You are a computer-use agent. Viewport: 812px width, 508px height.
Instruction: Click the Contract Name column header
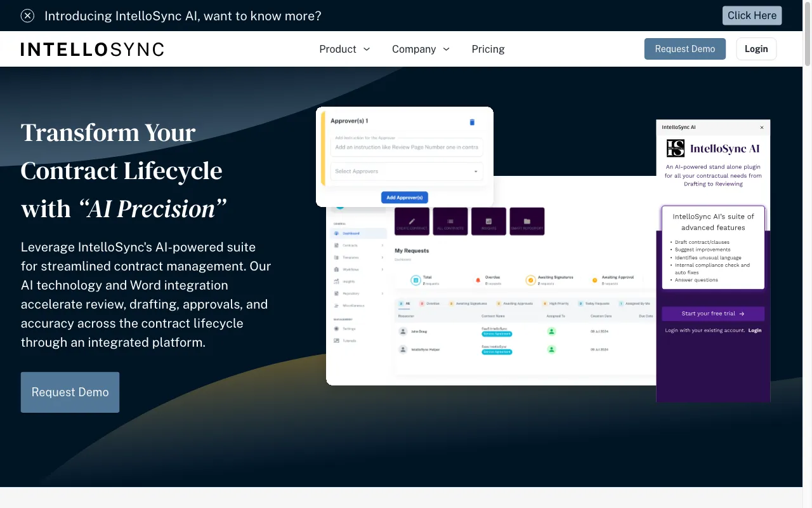(x=493, y=316)
